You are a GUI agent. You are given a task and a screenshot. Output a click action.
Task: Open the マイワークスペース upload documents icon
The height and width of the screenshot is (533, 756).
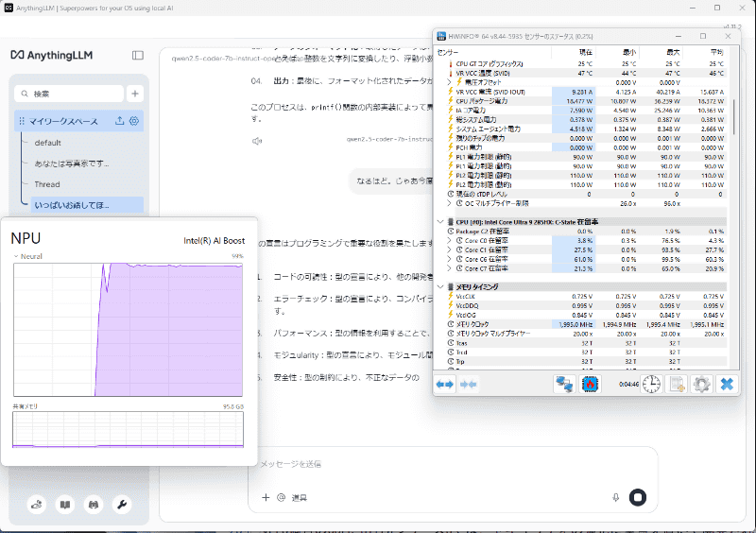119,121
